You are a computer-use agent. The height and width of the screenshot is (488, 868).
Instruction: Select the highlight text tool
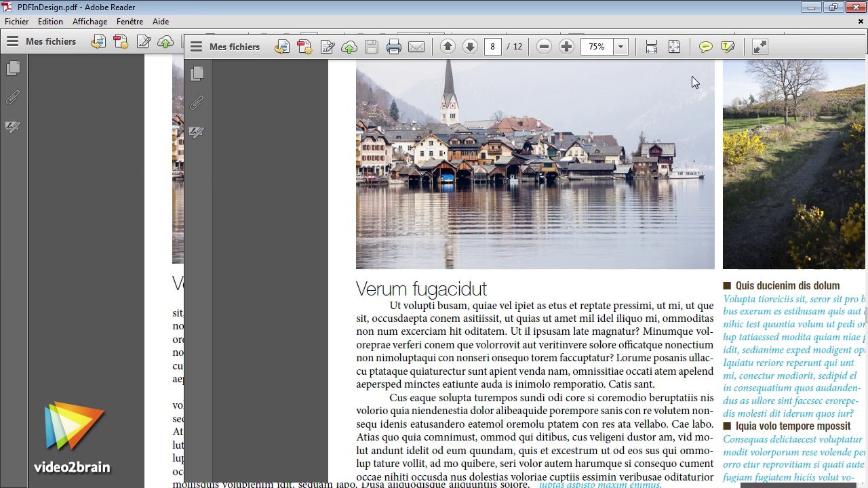[728, 47]
